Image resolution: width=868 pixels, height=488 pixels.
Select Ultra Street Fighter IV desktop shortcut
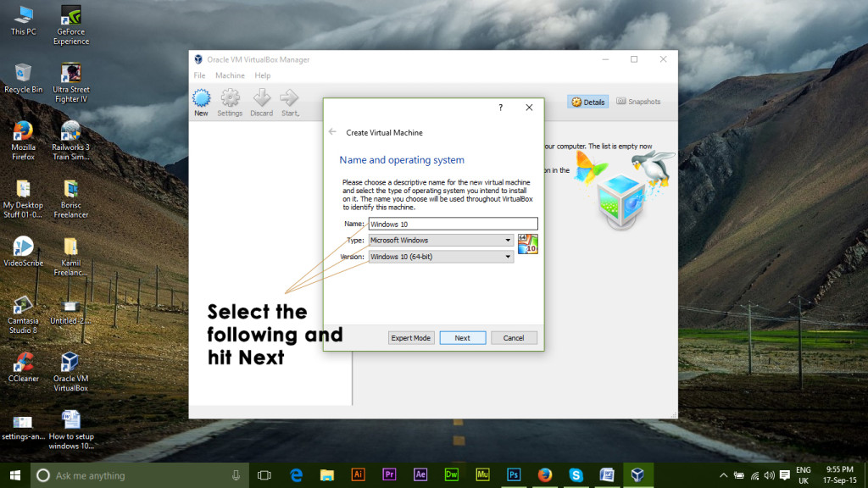point(71,83)
